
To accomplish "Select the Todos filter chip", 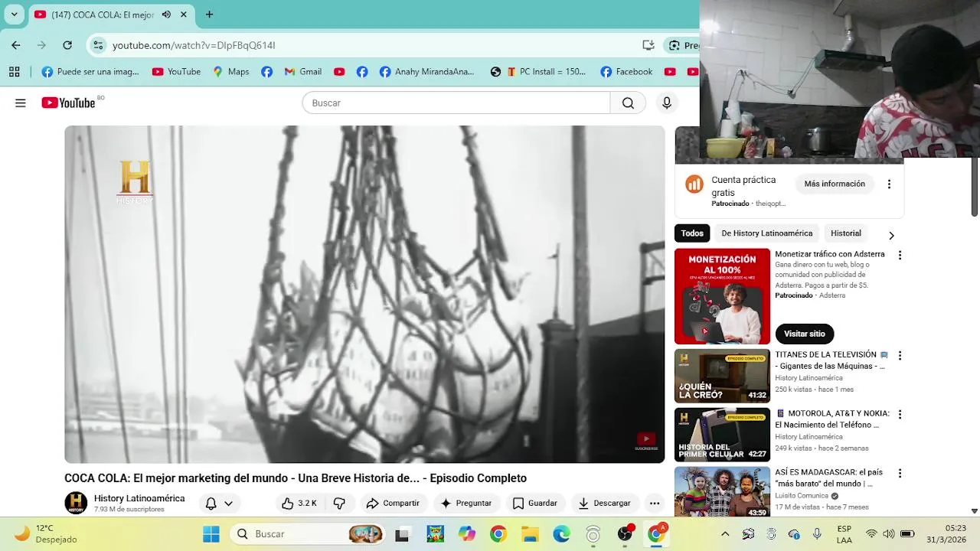I will pyautogui.click(x=692, y=233).
